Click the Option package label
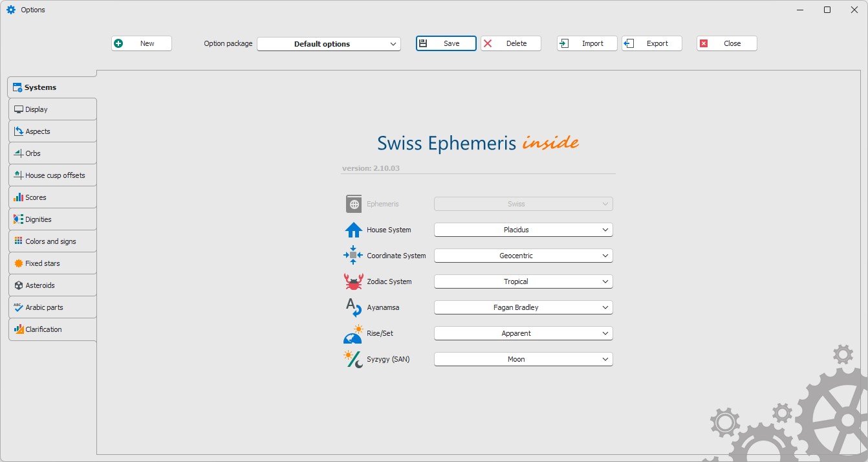Viewport: 868px width, 462px height. pos(228,43)
